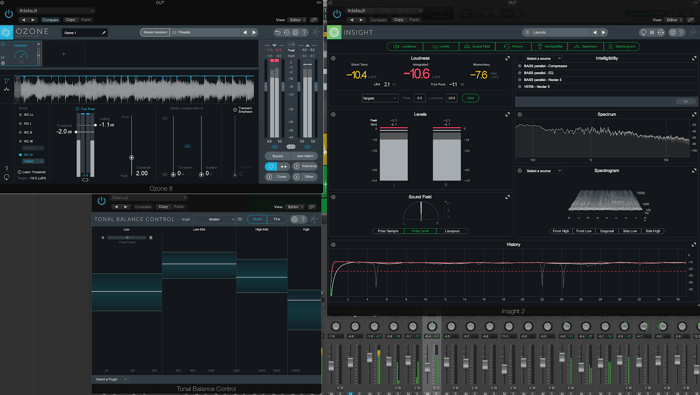Click the Crest Factor slider in Low band
The height and width of the screenshot is (395, 700).
pyautogui.click(x=127, y=237)
